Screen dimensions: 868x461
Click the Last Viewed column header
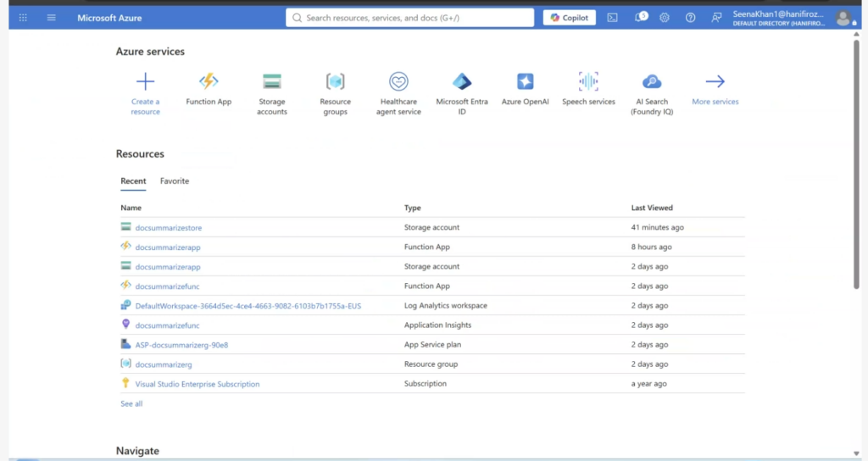652,208
